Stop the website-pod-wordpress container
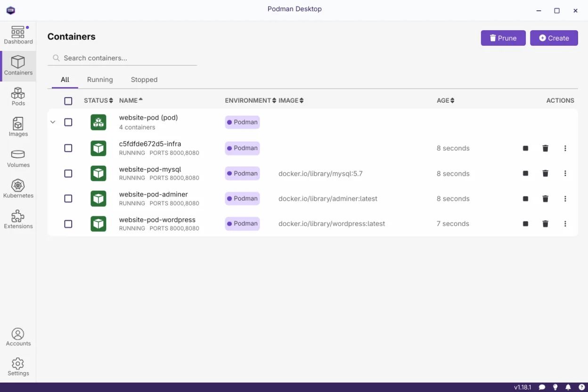Screen dimensions: 588x392 [525, 224]
